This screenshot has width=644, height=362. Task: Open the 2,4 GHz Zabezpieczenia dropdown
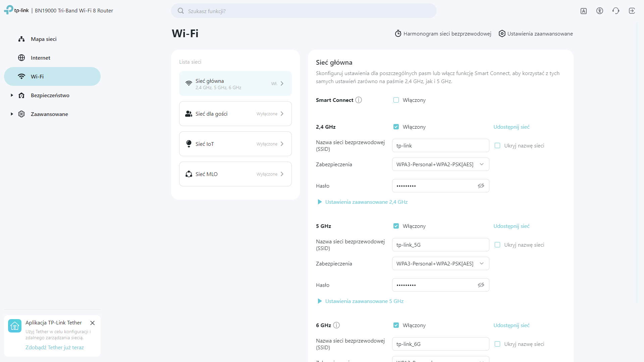click(440, 164)
